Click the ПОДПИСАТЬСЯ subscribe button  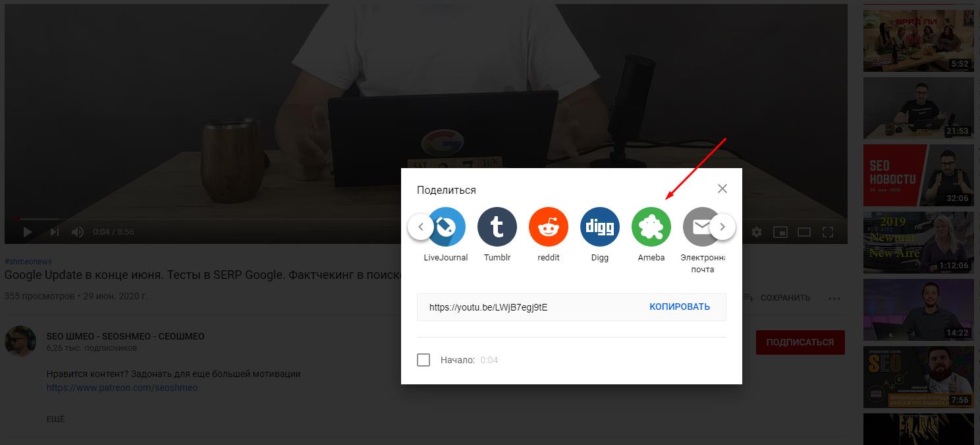[x=800, y=342]
